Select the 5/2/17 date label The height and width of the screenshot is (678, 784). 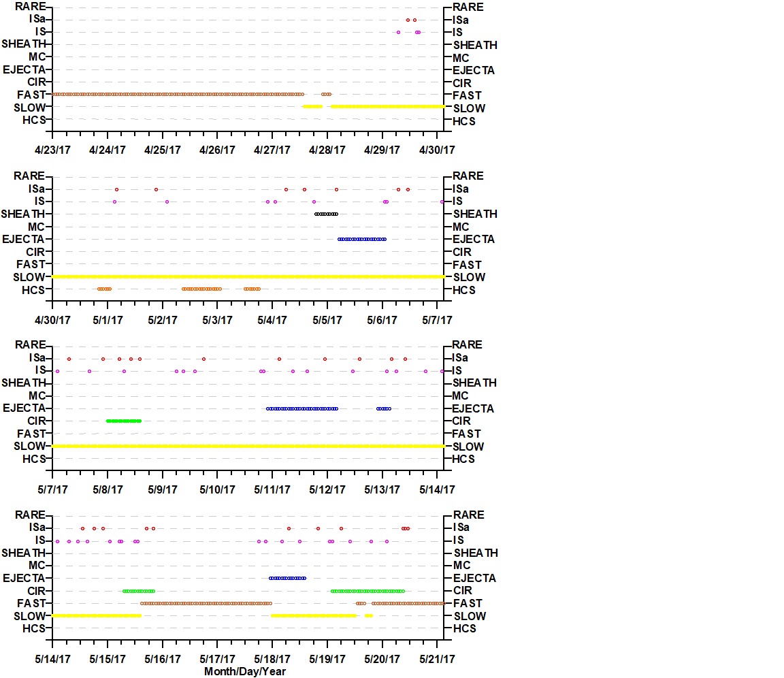coord(163,320)
